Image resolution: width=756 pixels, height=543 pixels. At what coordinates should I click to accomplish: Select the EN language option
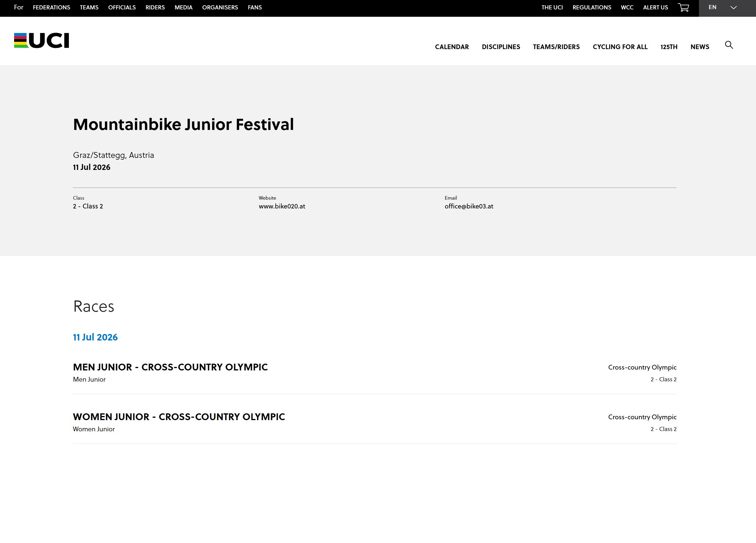click(713, 7)
